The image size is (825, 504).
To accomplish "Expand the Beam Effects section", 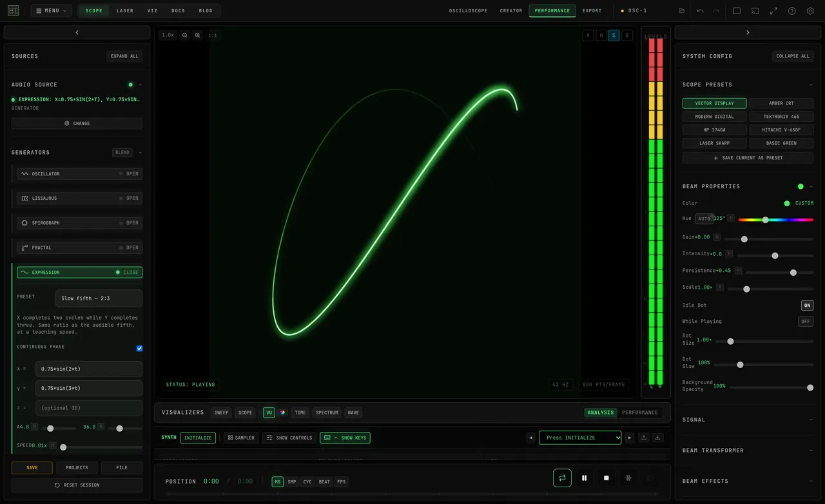I will (748, 481).
